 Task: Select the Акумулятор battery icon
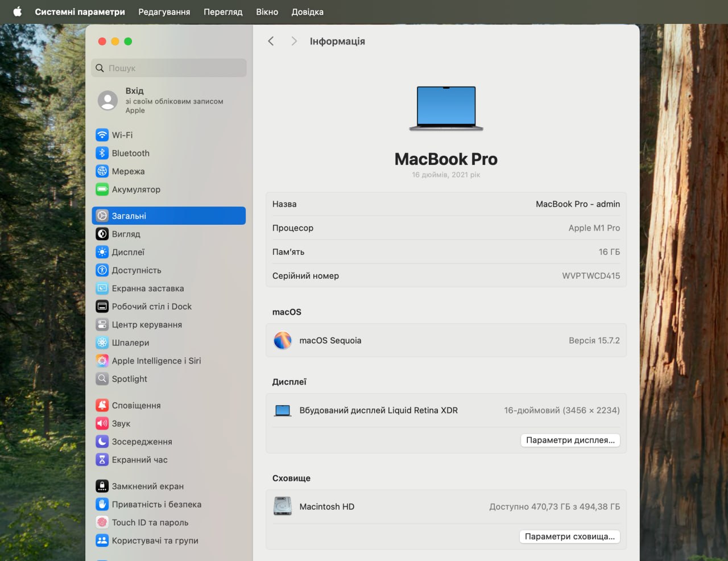(102, 189)
